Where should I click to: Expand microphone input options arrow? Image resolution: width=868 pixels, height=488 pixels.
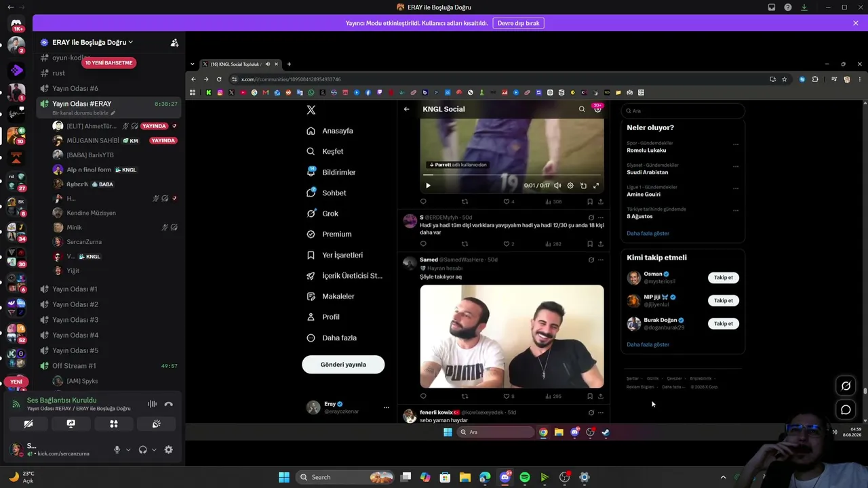pos(127,449)
